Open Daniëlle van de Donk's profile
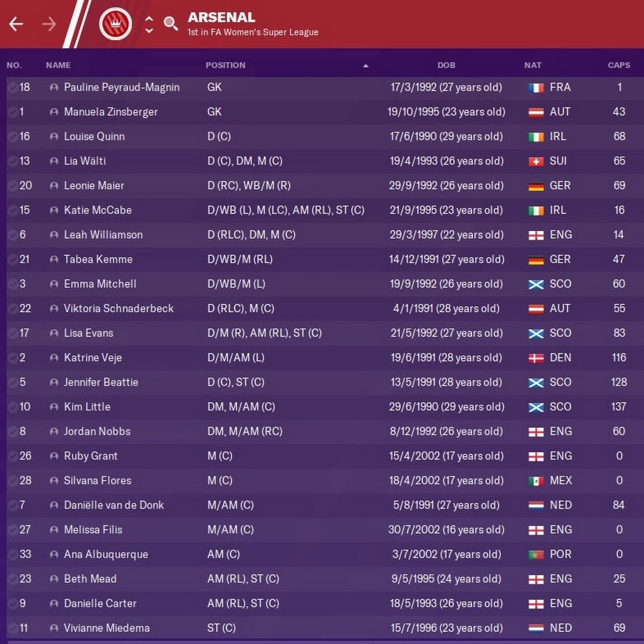The width and height of the screenshot is (644, 644). 114,505
